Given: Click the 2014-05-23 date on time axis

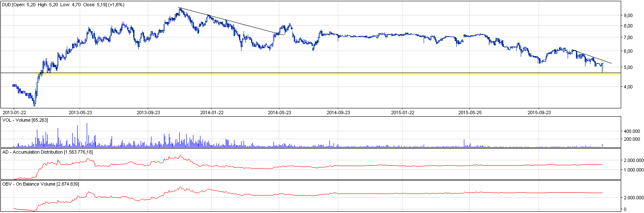Looking at the screenshot, I should click(279, 113).
